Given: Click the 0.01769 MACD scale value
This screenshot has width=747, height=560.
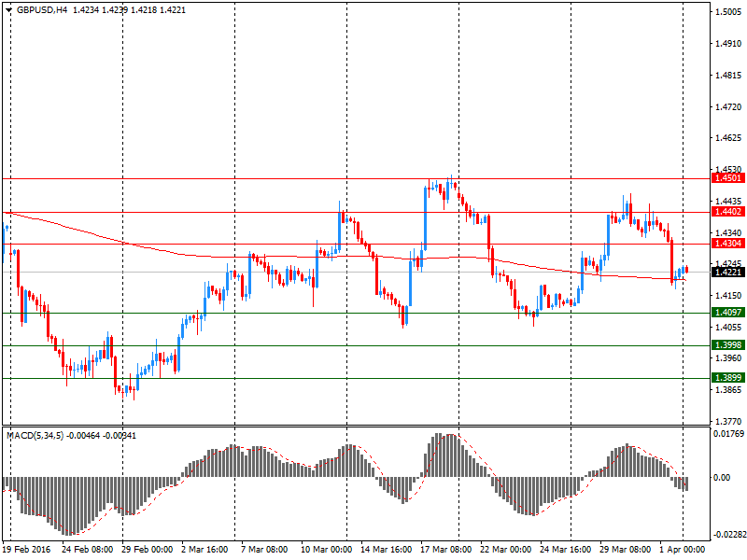Looking at the screenshot, I should tap(728, 434).
